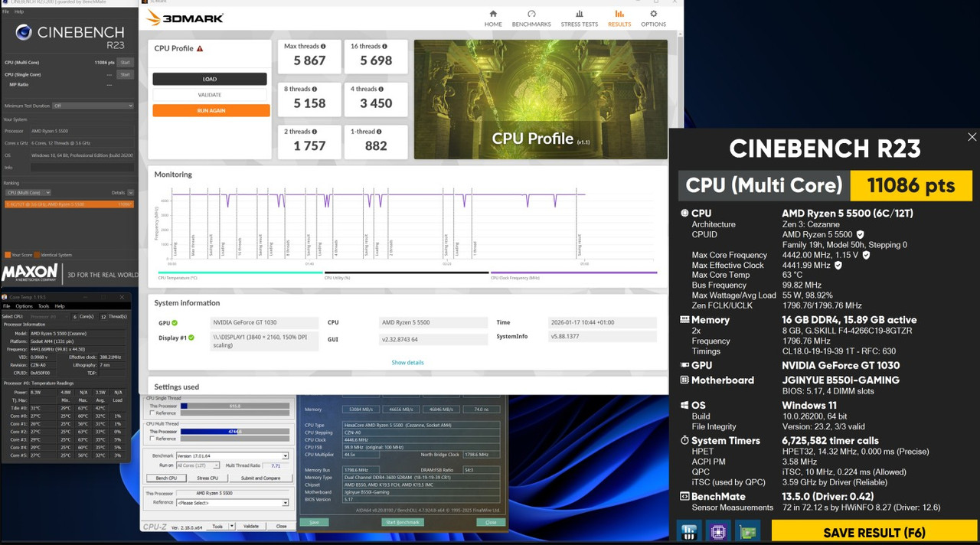Viewport: 980px width, 545px height.
Task: Open Core Temp Tools menu
Action: pyautogui.click(x=44, y=306)
